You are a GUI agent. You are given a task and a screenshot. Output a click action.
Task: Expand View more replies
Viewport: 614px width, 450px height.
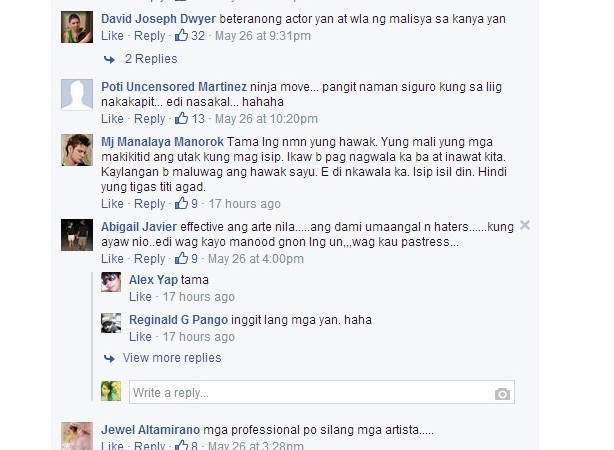pos(172,358)
